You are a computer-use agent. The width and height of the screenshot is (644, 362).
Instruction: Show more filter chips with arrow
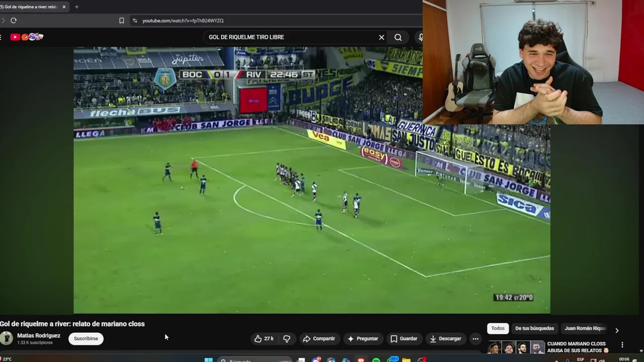pos(617,330)
